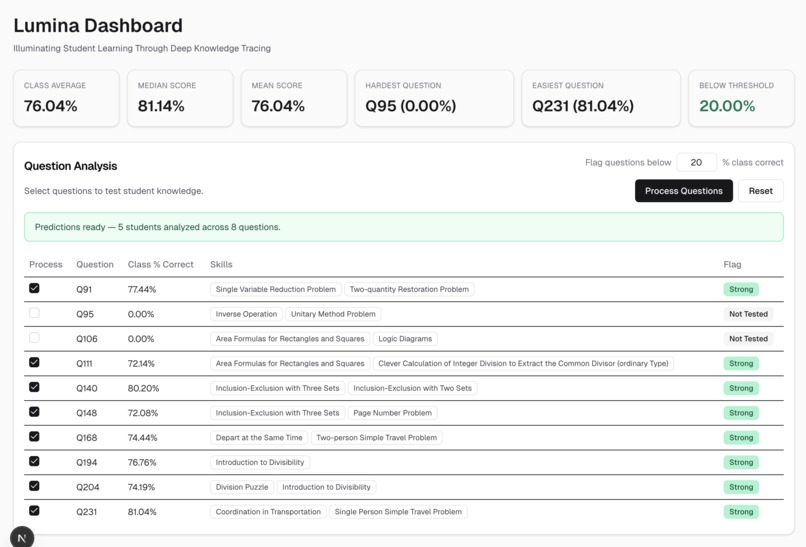Click the Inverse Operation skill tag

(x=246, y=314)
